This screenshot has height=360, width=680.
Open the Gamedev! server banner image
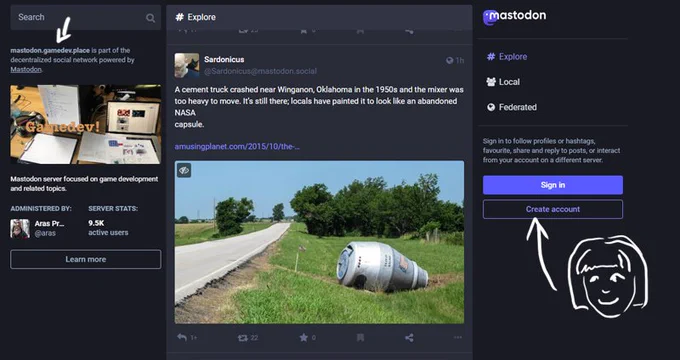85,124
